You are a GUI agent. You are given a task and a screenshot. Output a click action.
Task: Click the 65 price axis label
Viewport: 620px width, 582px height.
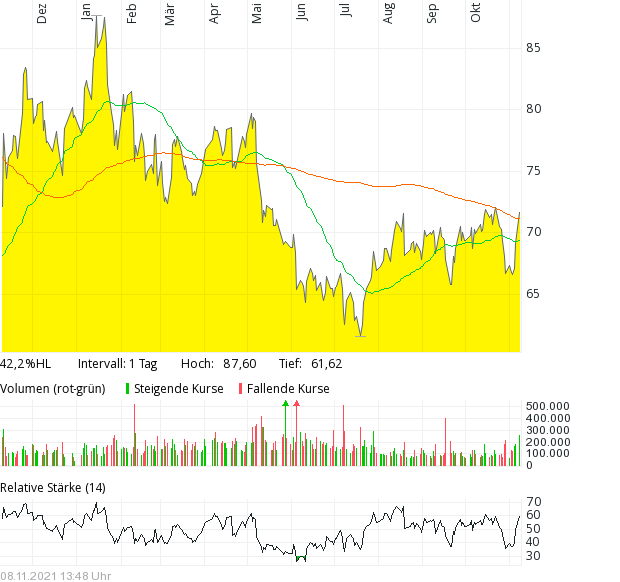click(x=533, y=294)
